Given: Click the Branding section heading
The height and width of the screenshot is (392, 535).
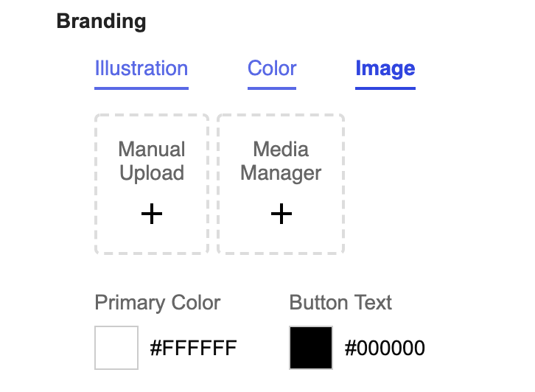Looking at the screenshot, I should (102, 21).
